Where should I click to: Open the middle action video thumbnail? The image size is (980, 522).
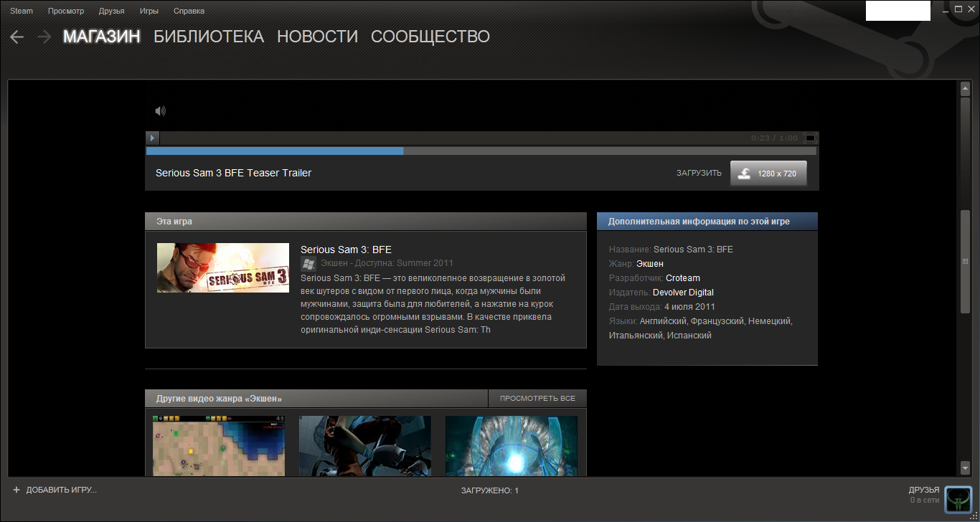(365, 446)
